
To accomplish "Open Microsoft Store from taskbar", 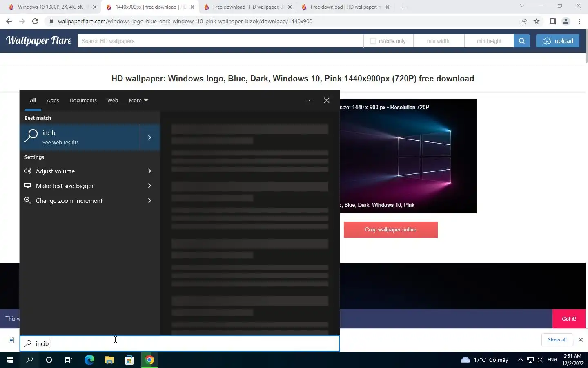I will 129,360.
